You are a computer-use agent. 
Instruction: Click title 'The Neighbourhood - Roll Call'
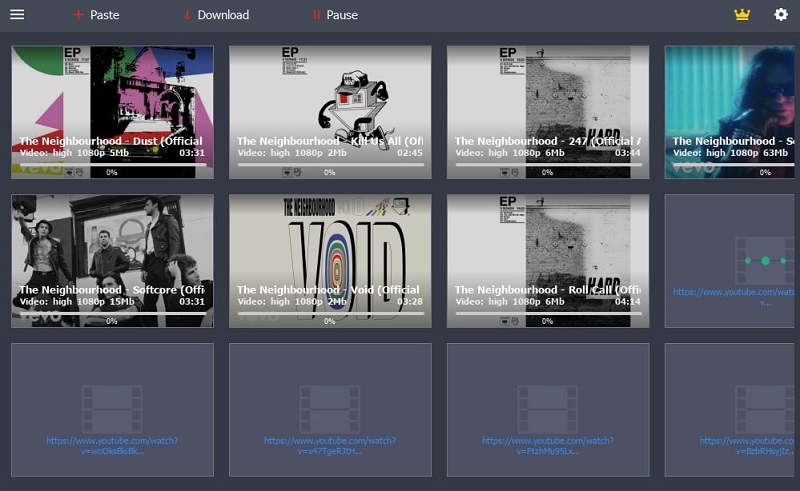coord(548,290)
